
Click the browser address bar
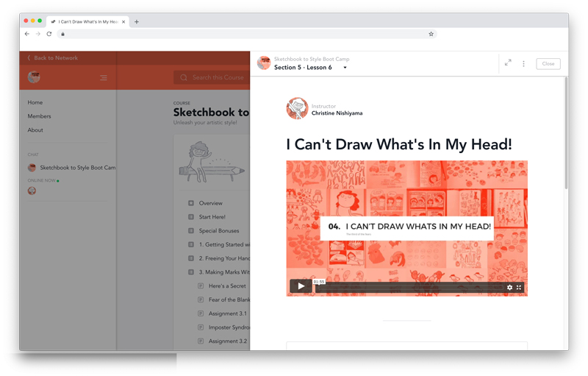pyautogui.click(x=247, y=34)
